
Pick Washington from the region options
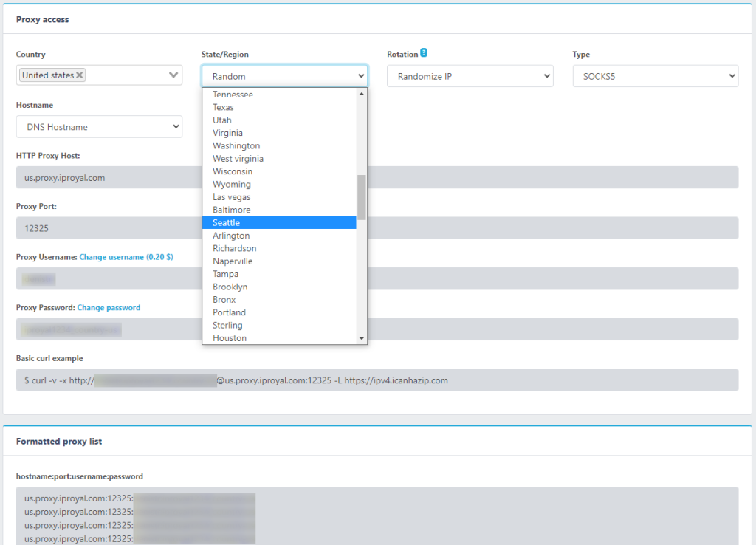coord(279,145)
